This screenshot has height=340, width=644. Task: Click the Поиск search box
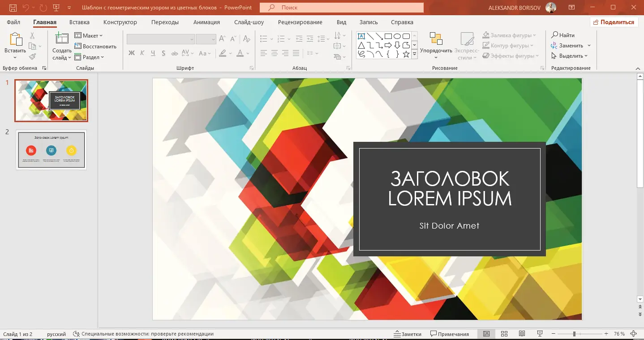342,8
